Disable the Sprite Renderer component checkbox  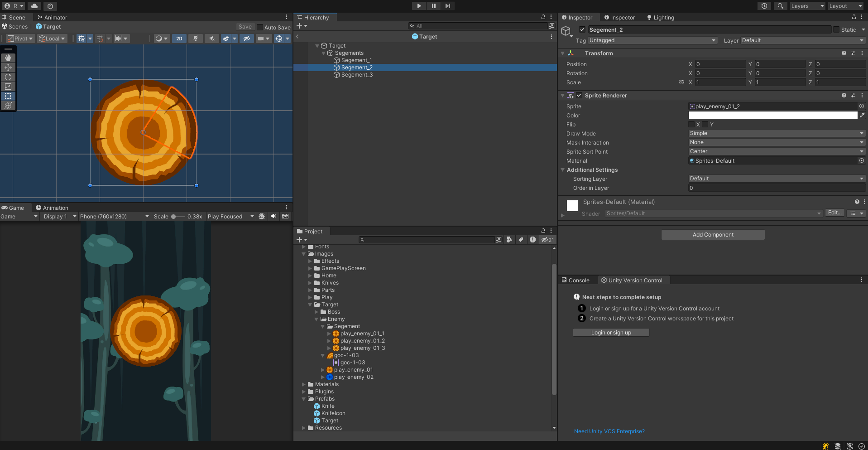[579, 95]
